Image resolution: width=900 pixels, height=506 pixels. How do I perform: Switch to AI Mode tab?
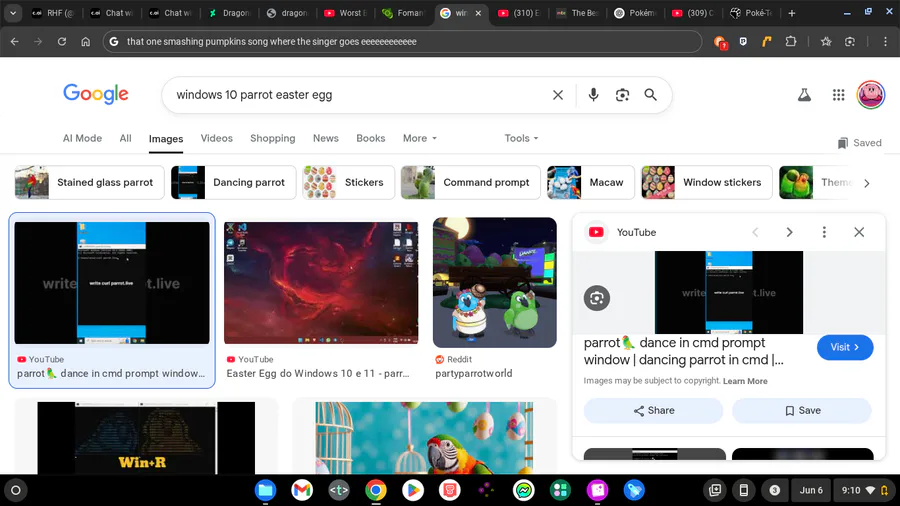coord(82,138)
